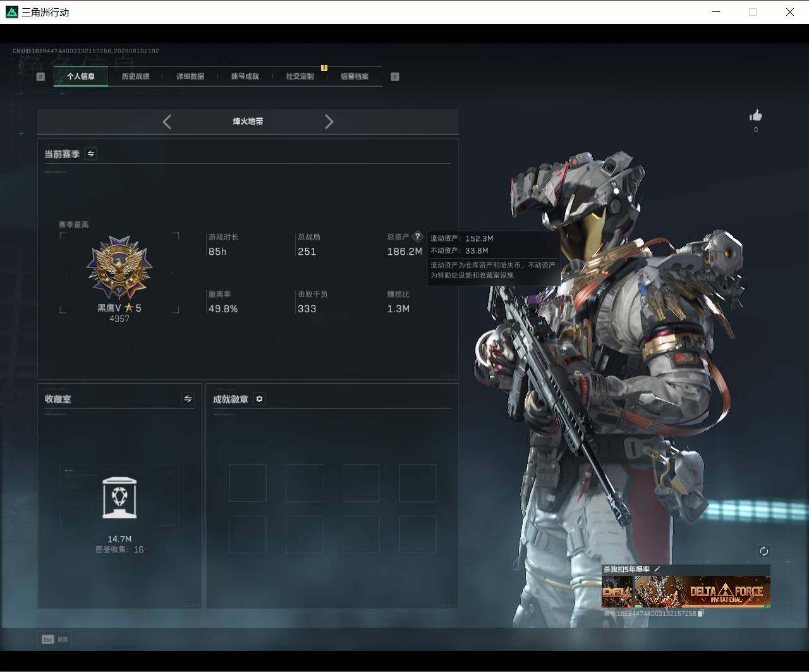The width and height of the screenshot is (809, 672).
Task: Click the Q key previous-tab icon
Action: (40, 76)
